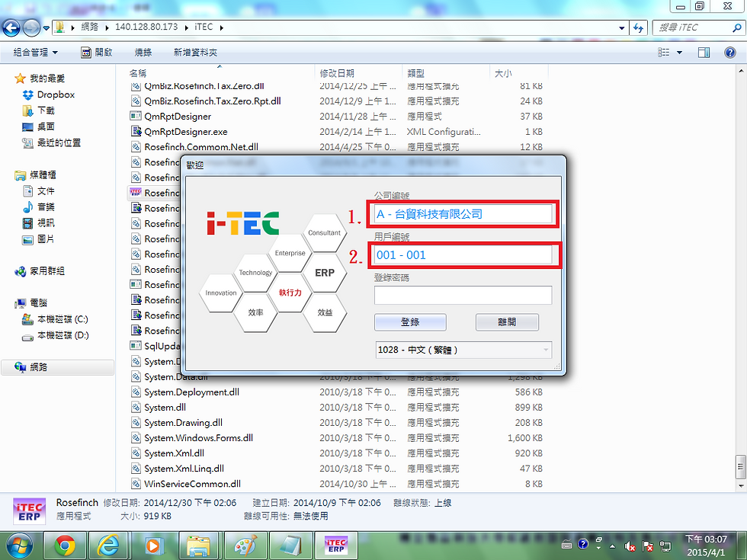Open 本機磁碟 (C:) drive
The image size is (747, 560).
click(x=63, y=319)
